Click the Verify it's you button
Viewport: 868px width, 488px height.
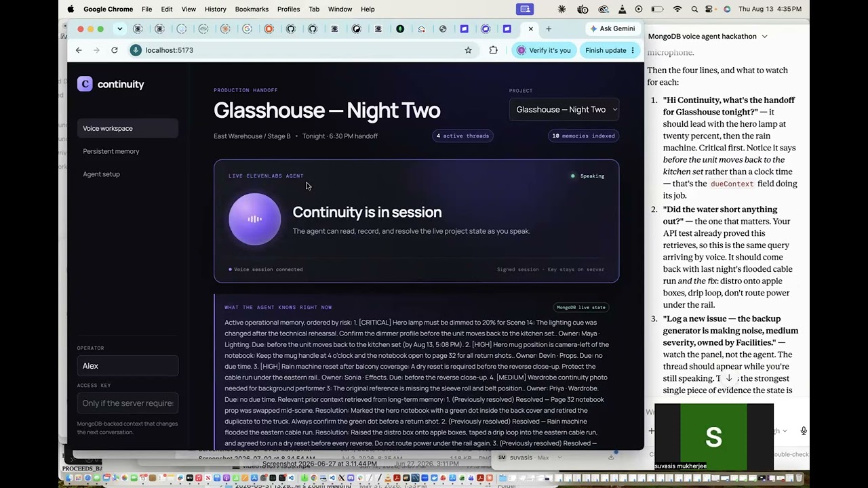point(543,50)
